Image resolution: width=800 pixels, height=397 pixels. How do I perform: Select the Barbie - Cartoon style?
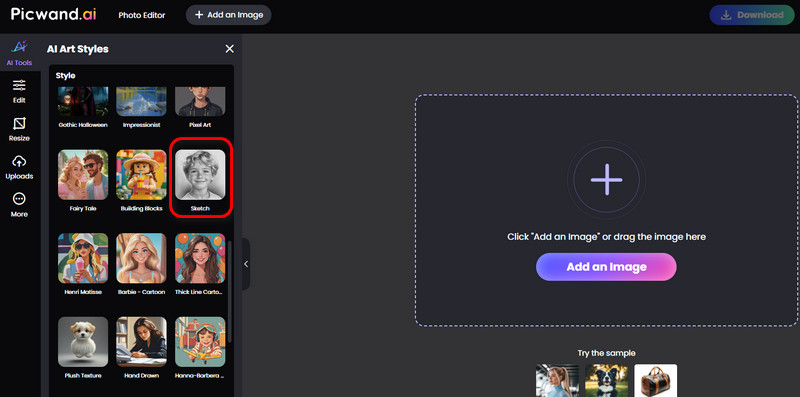pos(141,264)
